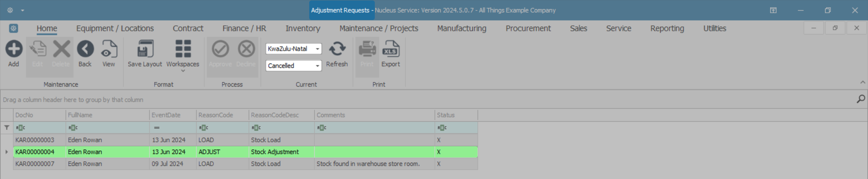Screen dimensions: 868x179
Task: Switch to the Procurement tab
Action: [528, 29]
